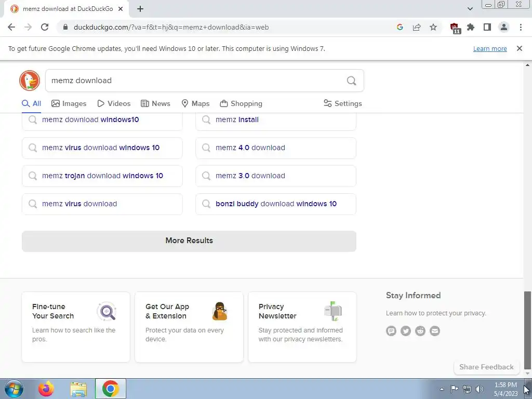
Task: Click the email envelope icon under Stay Informed
Action: tap(435, 331)
